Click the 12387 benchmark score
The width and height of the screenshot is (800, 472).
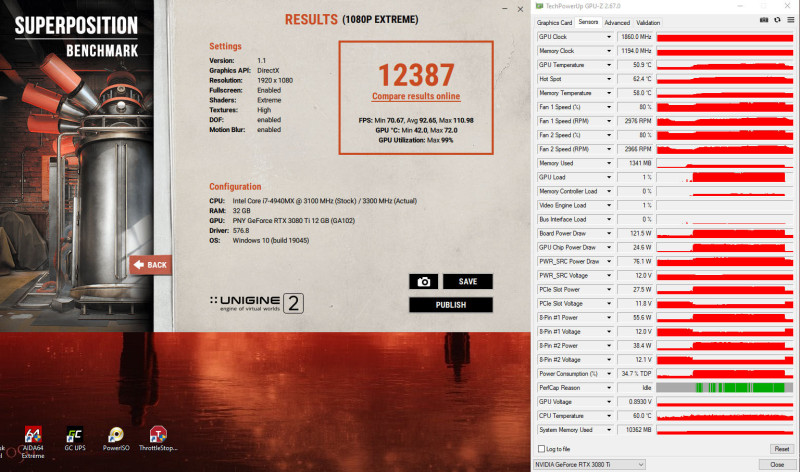(416, 75)
